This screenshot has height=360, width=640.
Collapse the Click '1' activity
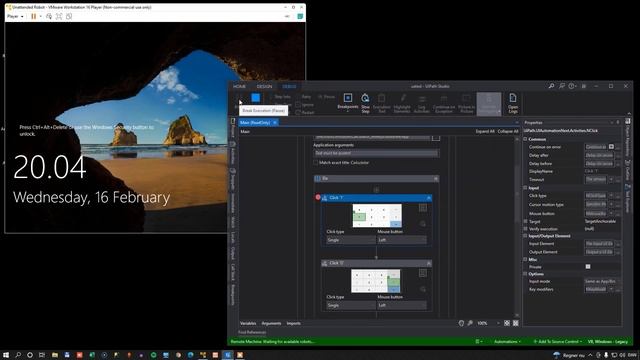click(x=429, y=198)
